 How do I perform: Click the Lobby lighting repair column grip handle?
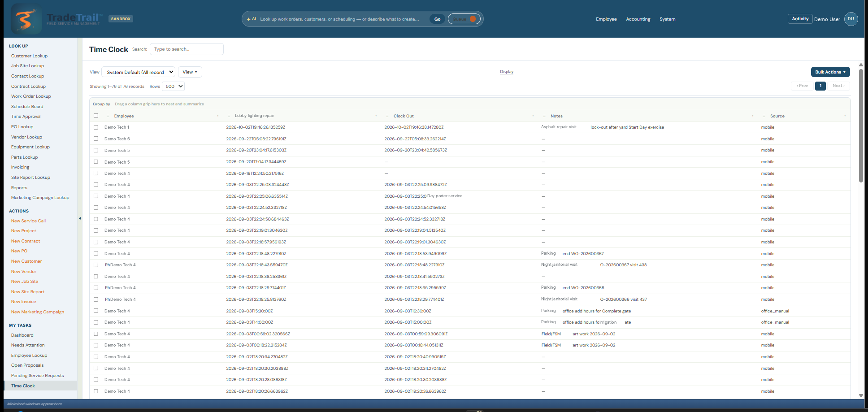(x=229, y=116)
